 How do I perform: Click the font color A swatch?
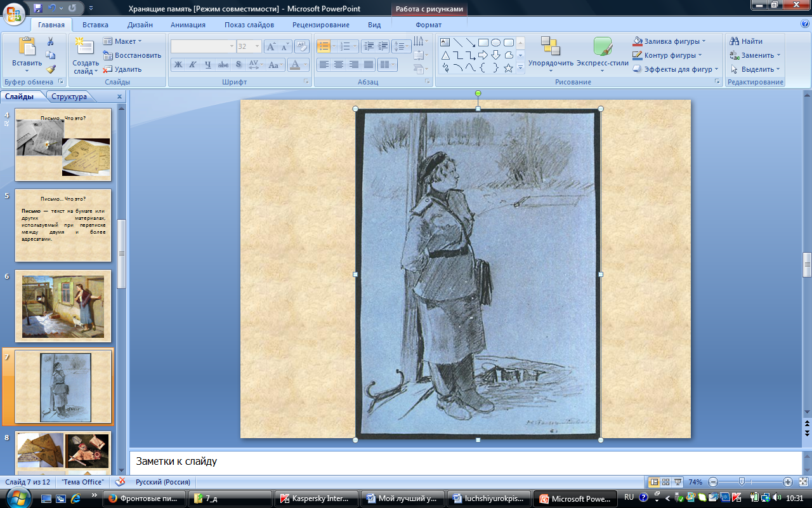[x=294, y=65]
